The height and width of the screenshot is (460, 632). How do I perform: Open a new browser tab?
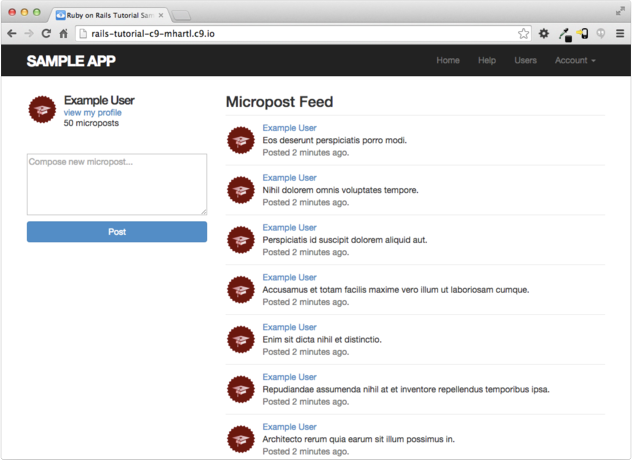click(x=181, y=15)
